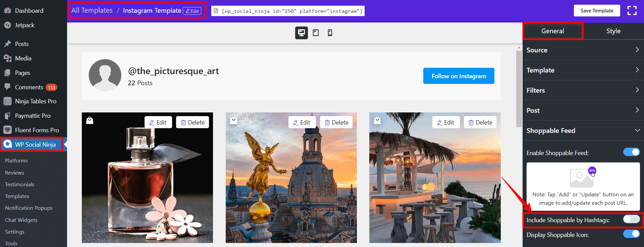The height and width of the screenshot is (247, 644).
Task: Delete the perfume bottle post
Action: click(193, 122)
